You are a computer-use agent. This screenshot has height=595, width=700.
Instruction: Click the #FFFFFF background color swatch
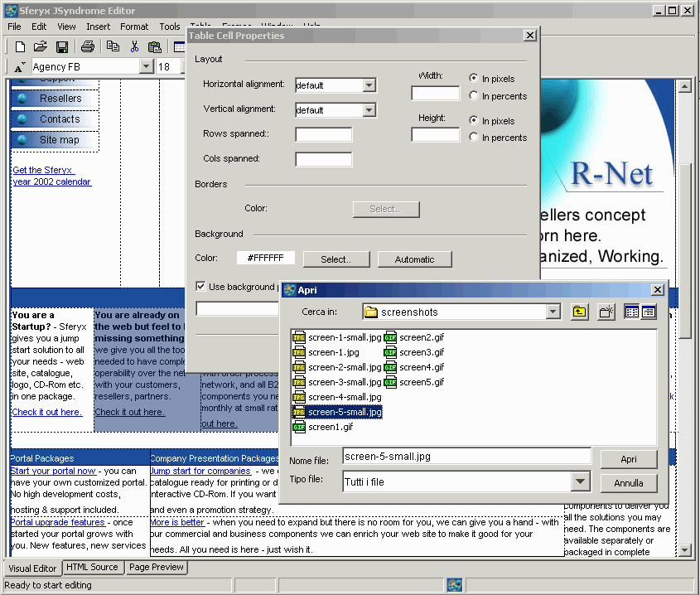pos(265,259)
